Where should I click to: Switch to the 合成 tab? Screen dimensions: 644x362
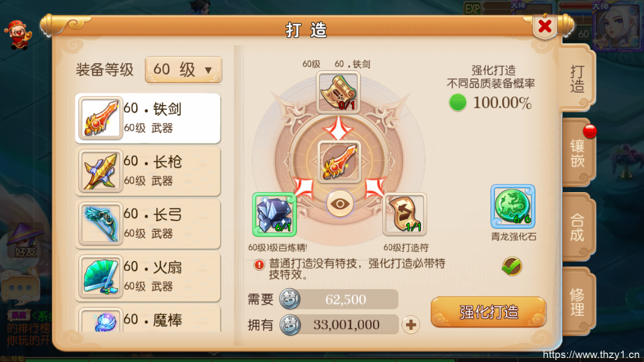coord(577,227)
